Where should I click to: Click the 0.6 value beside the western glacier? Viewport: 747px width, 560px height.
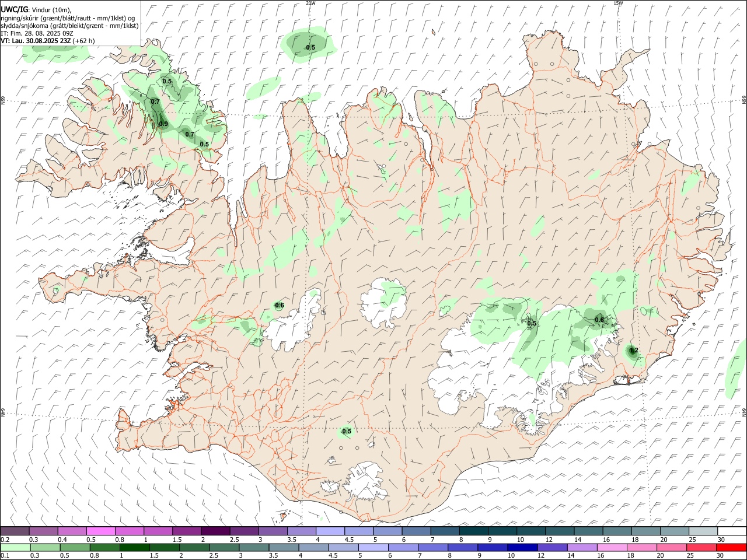click(280, 305)
